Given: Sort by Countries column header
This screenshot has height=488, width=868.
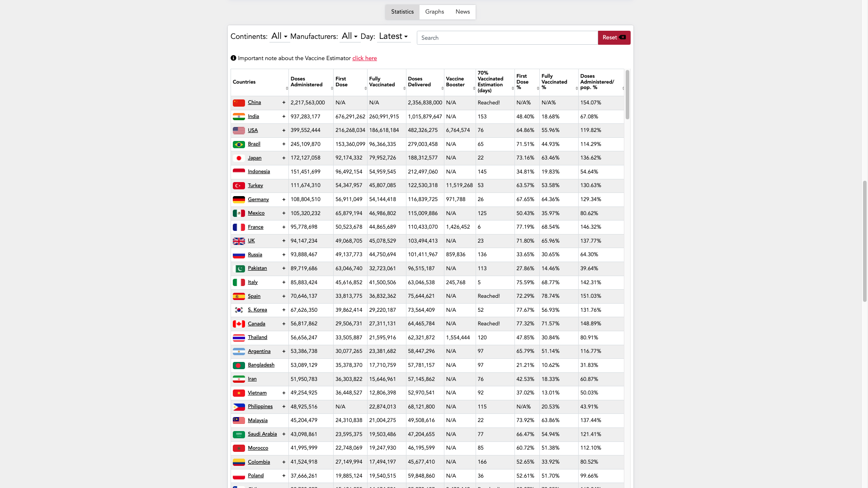Looking at the screenshot, I should (259, 82).
